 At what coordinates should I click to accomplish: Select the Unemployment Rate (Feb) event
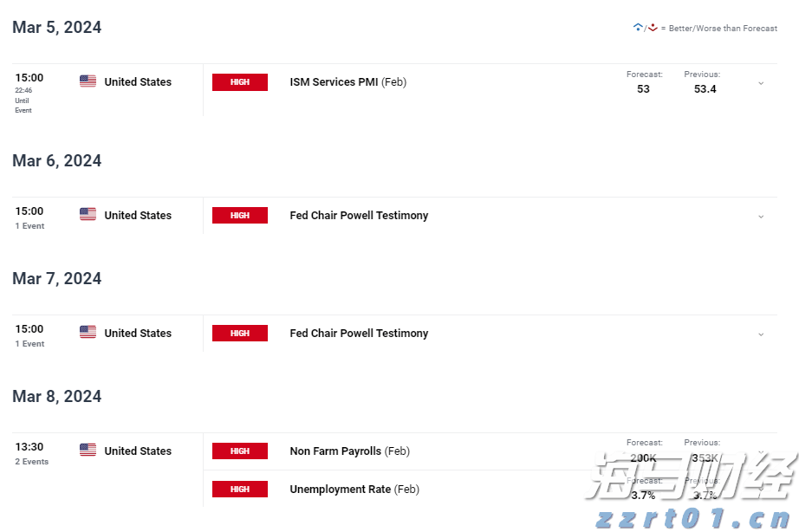tap(354, 490)
